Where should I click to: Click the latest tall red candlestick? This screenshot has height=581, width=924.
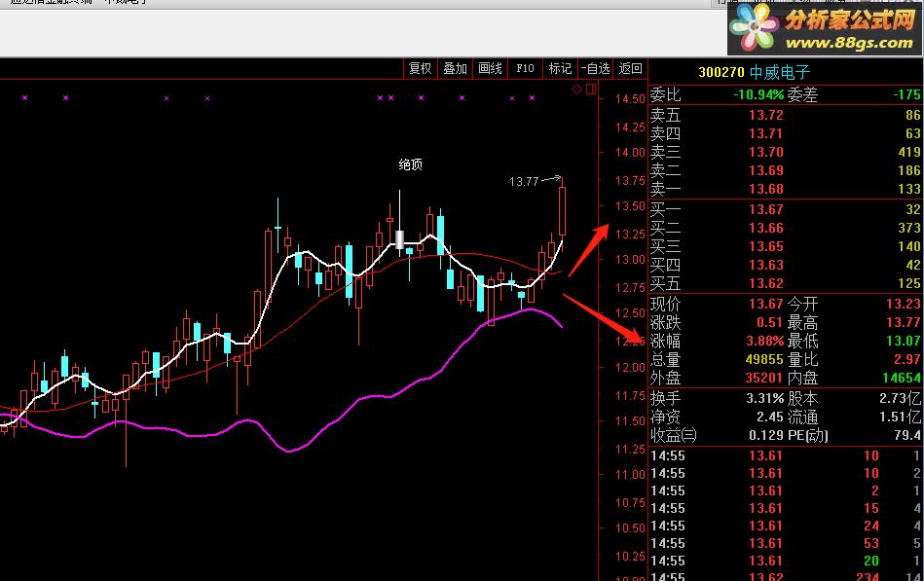[562, 211]
